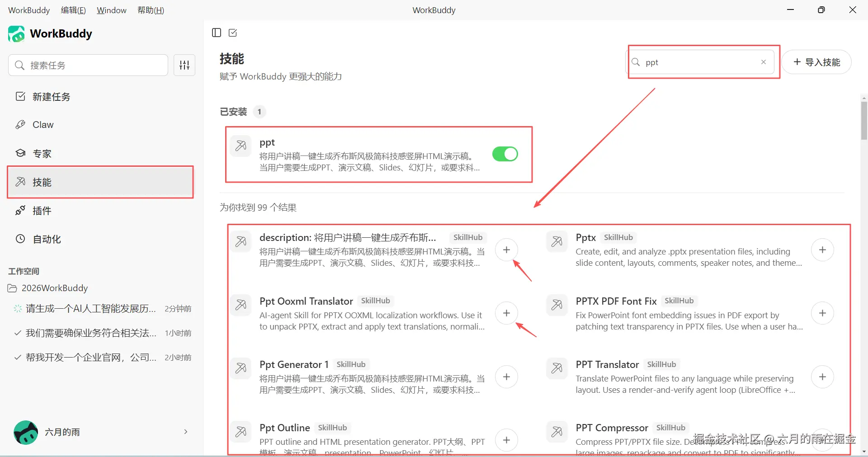Click the WorkBuddy logo icon
This screenshot has width=868, height=457.
pyautogui.click(x=16, y=34)
